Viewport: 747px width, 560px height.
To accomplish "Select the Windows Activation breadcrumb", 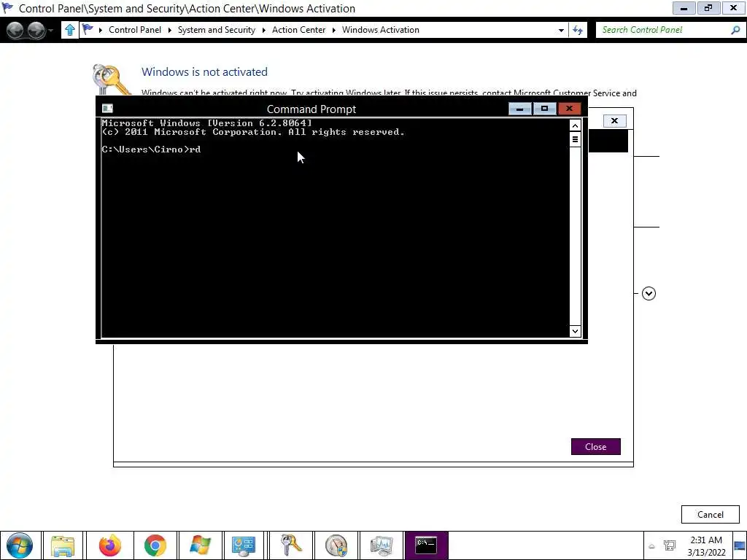I will pyautogui.click(x=381, y=29).
